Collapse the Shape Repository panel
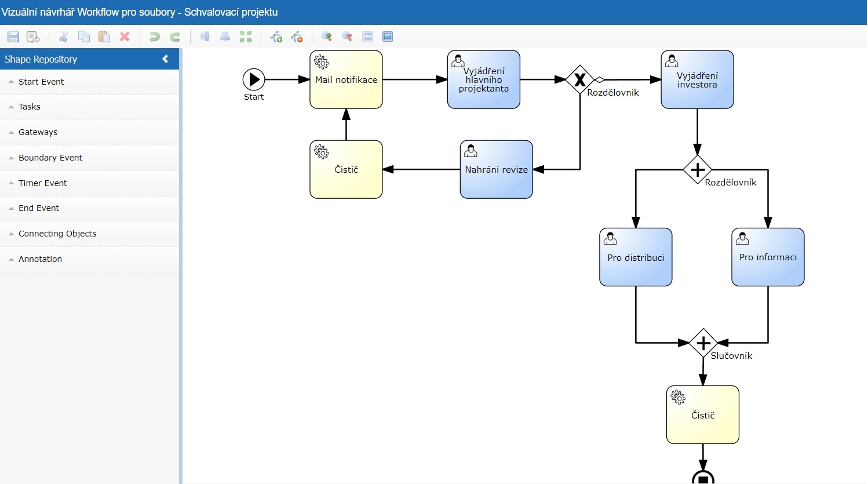Viewport: 868px width, 484px height. (x=165, y=59)
